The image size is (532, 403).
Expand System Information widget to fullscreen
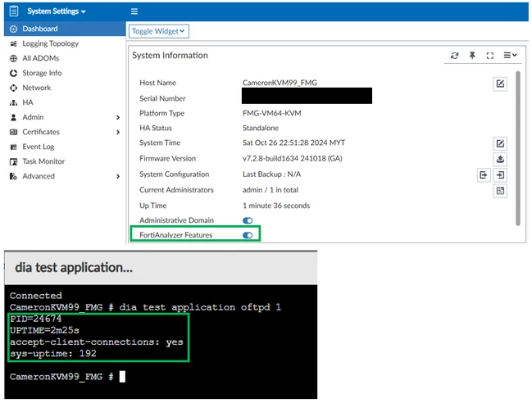(490, 55)
